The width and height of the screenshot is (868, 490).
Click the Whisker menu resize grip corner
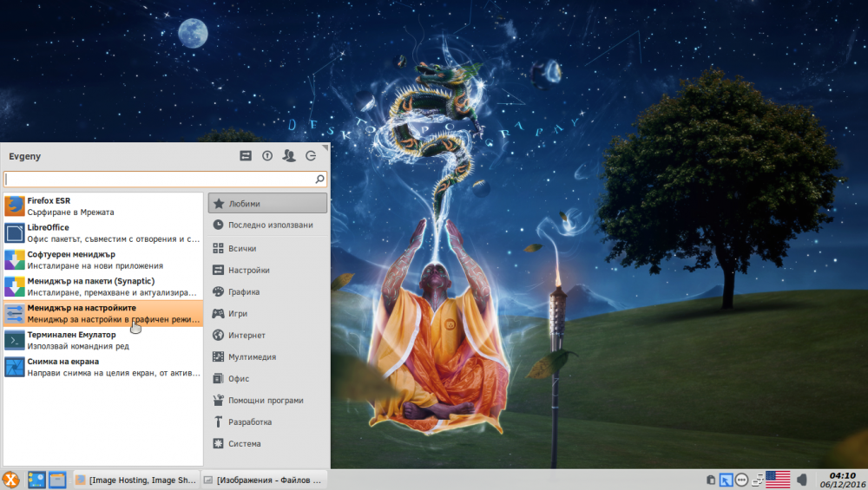(325, 147)
